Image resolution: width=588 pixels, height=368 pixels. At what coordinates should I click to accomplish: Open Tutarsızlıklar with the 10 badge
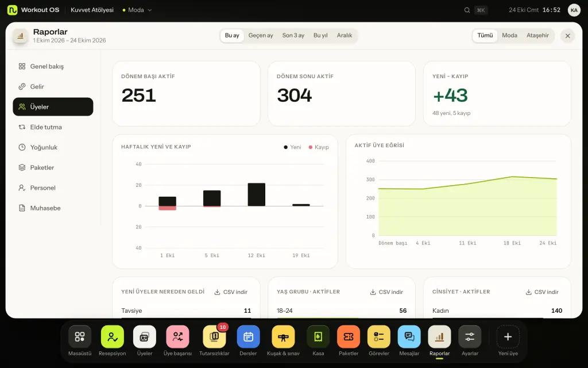(x=214, y=336)
